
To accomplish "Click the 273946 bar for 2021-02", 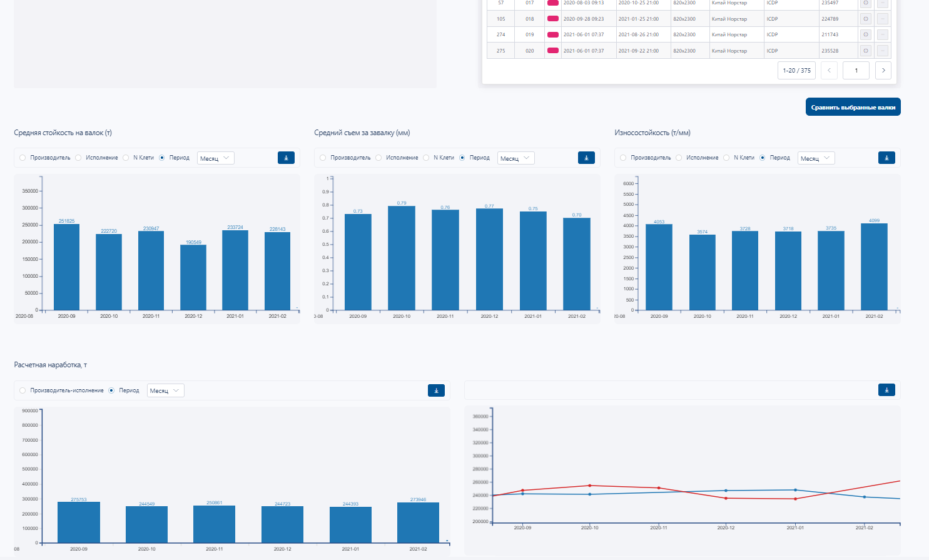I will click(x=419, y=522).
